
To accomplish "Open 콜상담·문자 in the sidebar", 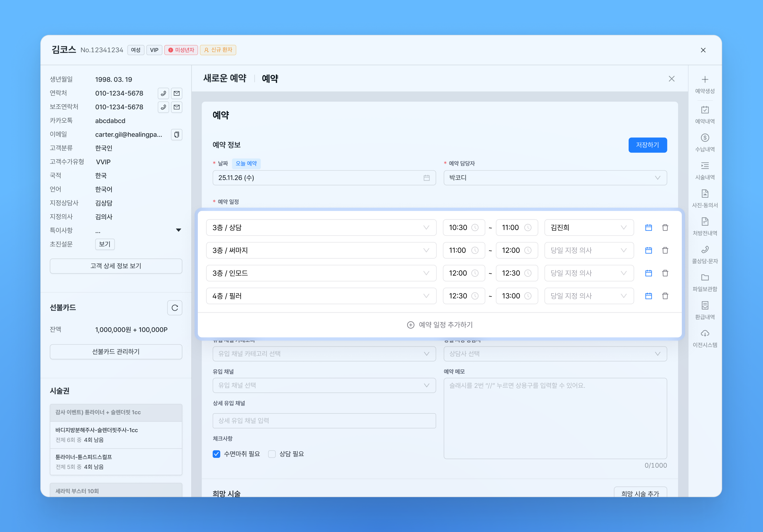I will (x=705, y=255).
